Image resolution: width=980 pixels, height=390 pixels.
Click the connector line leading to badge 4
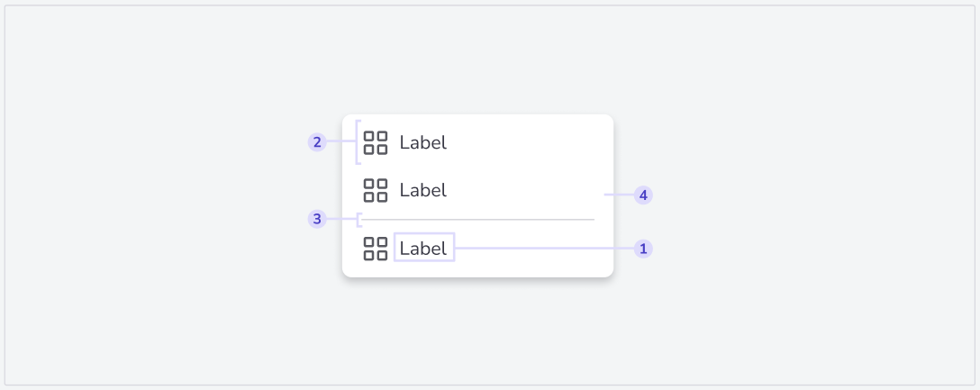tap(619, 195)
